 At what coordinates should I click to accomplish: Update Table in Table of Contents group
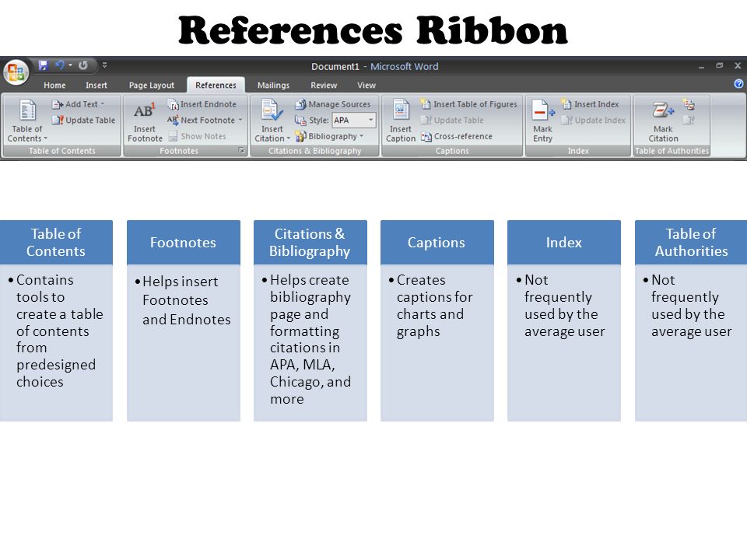click(84, 120)
